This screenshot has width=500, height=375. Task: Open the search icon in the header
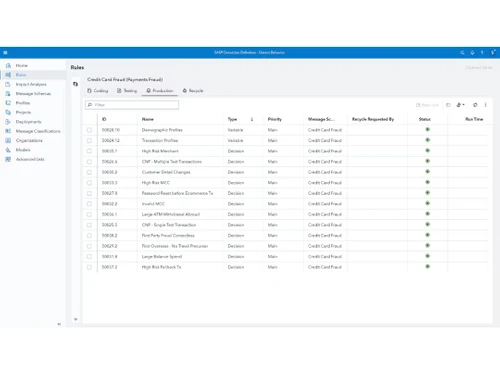(x=462, y=53)
